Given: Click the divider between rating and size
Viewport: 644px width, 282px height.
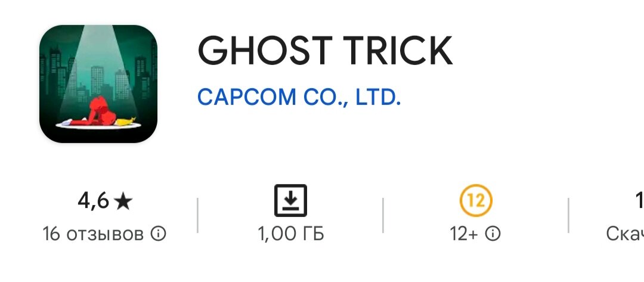Looking at the screenshot, I should click(197, 215).
